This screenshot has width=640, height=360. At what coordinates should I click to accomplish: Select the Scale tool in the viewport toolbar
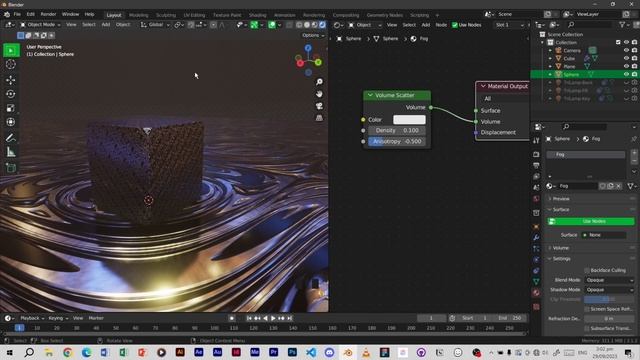coord(11,108)
